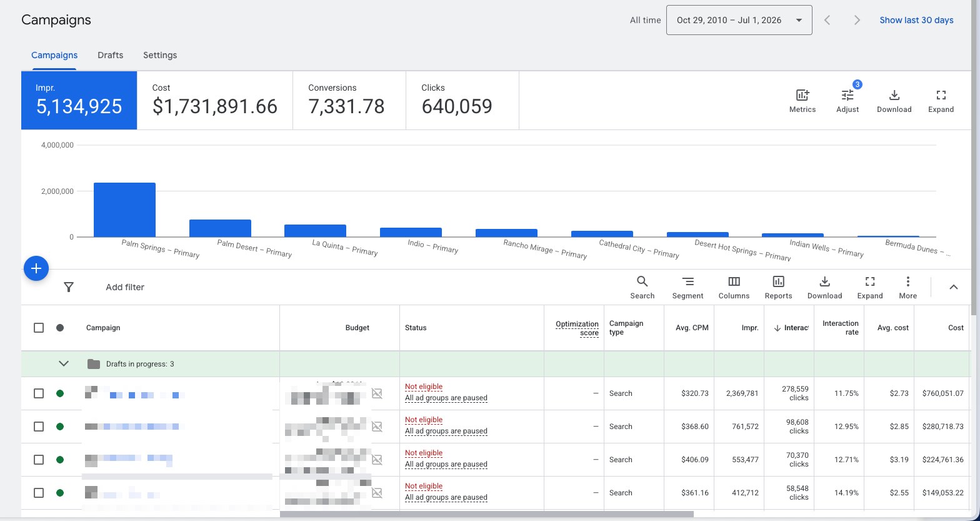
Task: Open the date range dropdown
Action: 739,20
